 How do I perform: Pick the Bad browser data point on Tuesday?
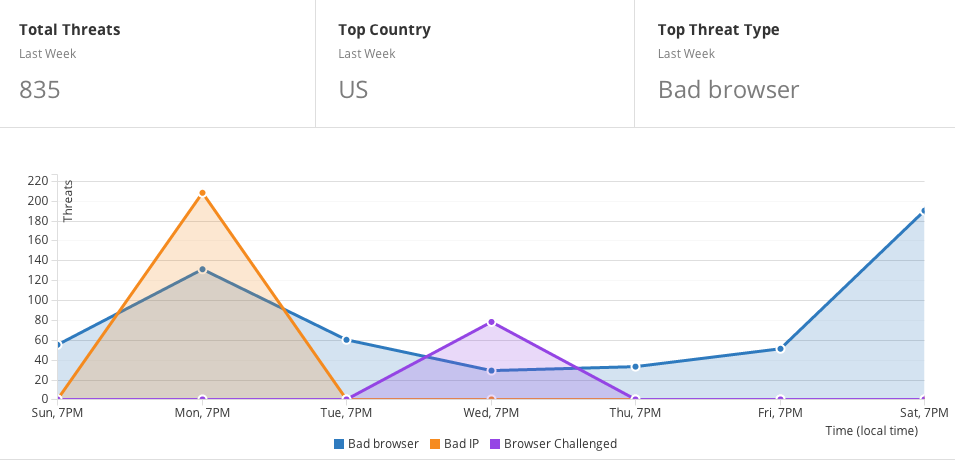[x=347, y=340]
